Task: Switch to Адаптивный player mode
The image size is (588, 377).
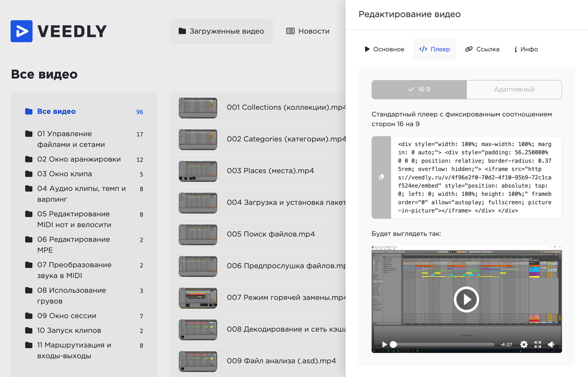Action: click(x=514, y=89)
